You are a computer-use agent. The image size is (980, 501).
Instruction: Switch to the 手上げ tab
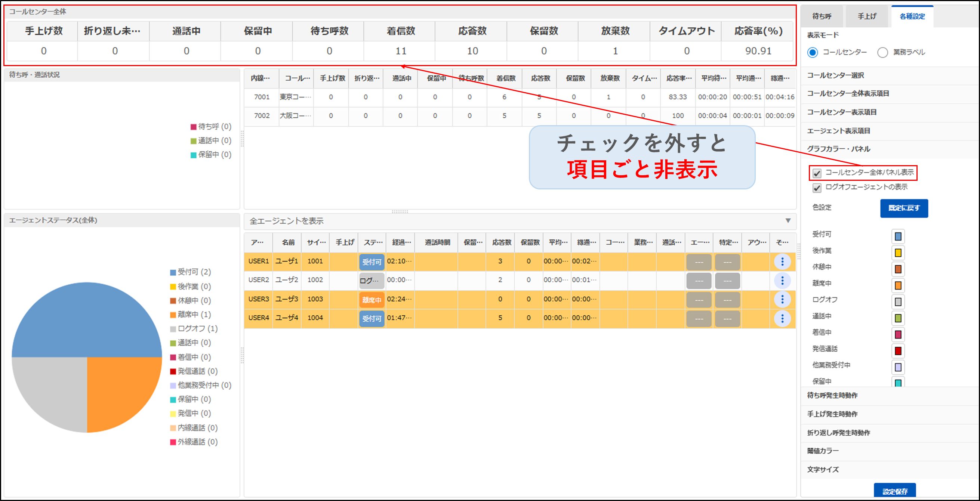(867, 16)
